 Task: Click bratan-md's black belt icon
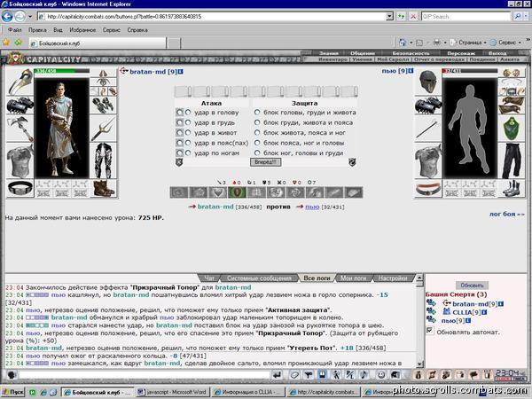pyautogui.click(x=20, y=188)
